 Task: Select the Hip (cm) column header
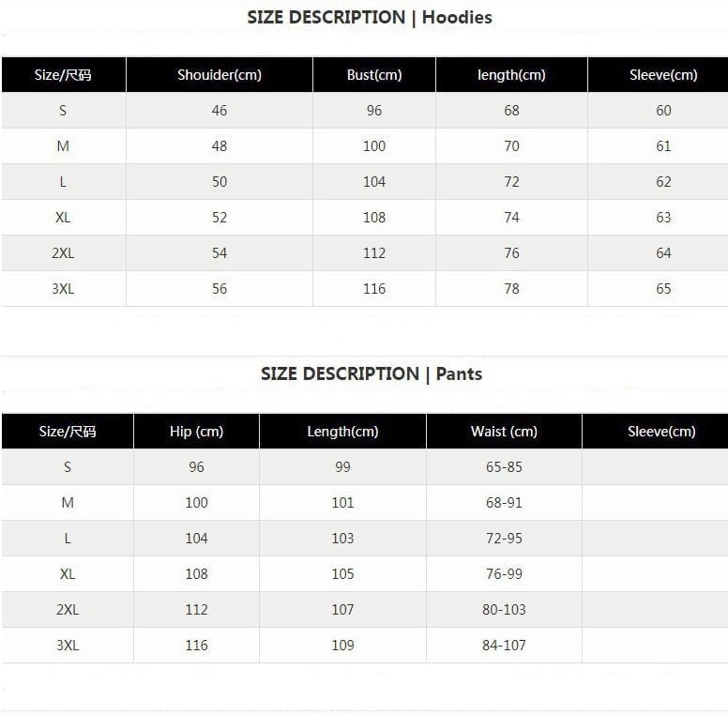(196, 432)
